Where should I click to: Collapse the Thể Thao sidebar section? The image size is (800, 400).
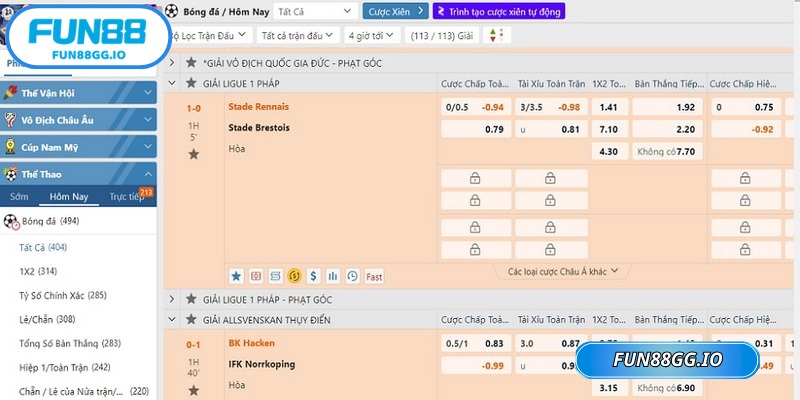point(148,174)
